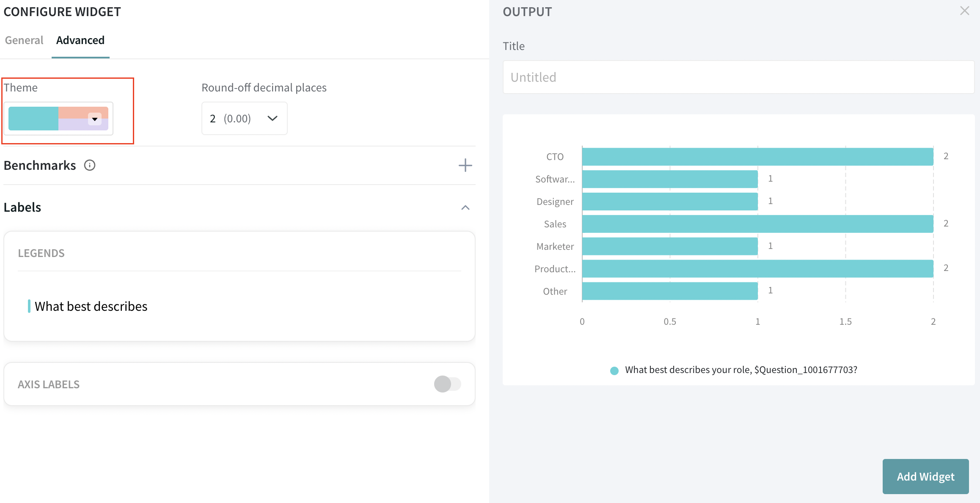Viewport: 980px width, 503px height.
Task: Open the Theme color dropdown arrow
Action: [95, 119]
